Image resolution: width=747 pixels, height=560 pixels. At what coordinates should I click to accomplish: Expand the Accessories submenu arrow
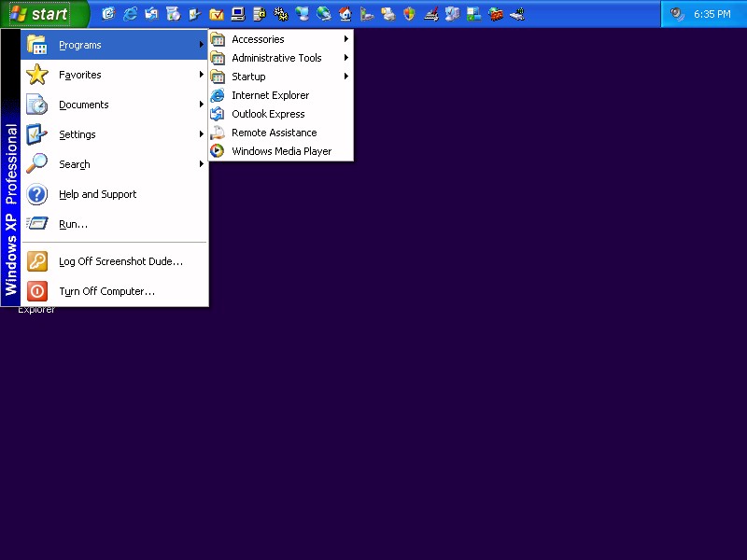point(346,39)
